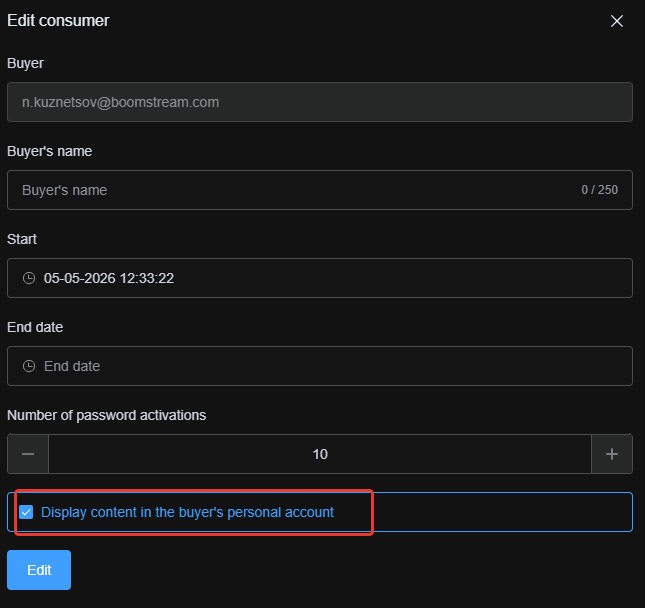The width and height of the screenshot is (645, 608).
Task: Click the Start label above the date field
Action: [x=22, y=239]
